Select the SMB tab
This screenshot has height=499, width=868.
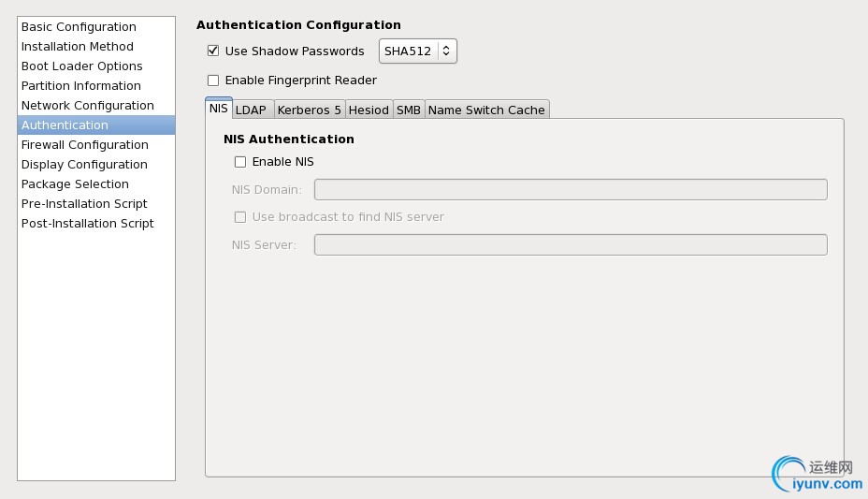[x=409, y=110]
